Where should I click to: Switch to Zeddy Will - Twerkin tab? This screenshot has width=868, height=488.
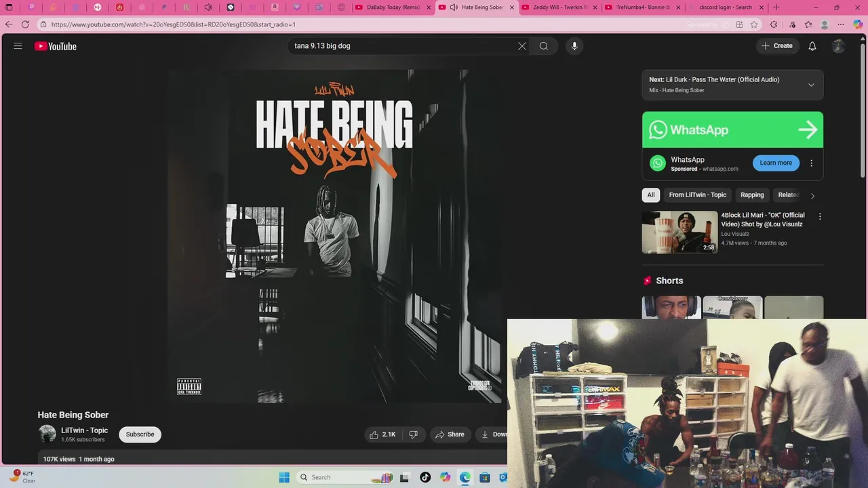(559, 7)
